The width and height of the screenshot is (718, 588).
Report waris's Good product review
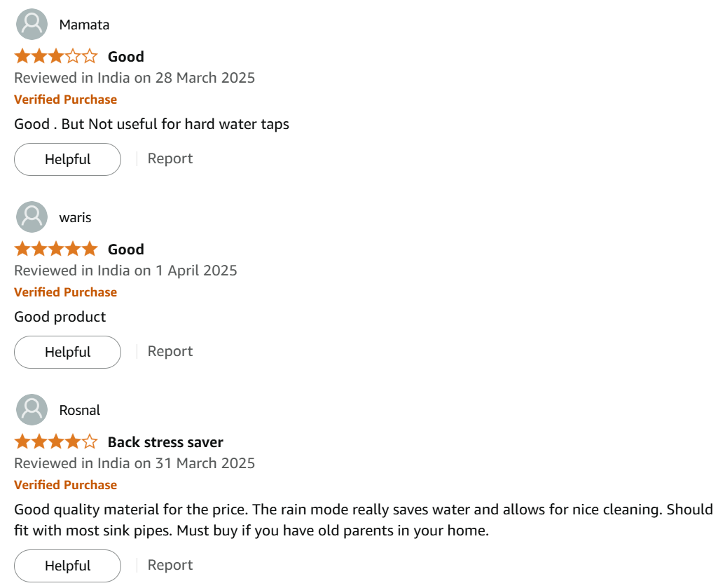170,352
